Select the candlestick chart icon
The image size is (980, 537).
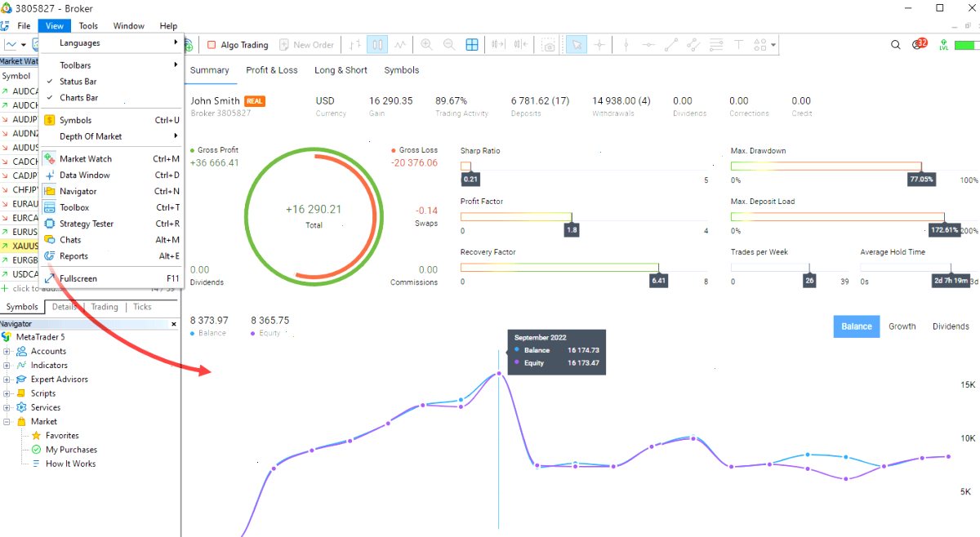(377, 45)
